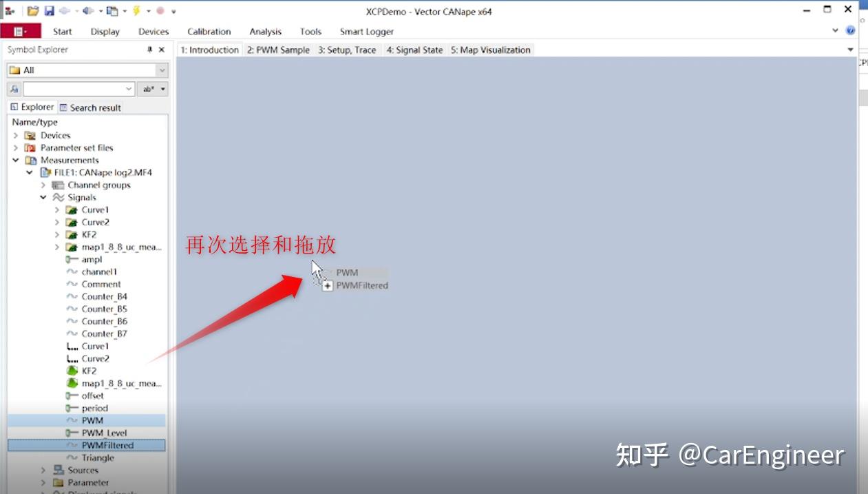Close the Symbol Explorer panel
The height and width of the screenshot is (494, 868).
click(x=160, y=49)
